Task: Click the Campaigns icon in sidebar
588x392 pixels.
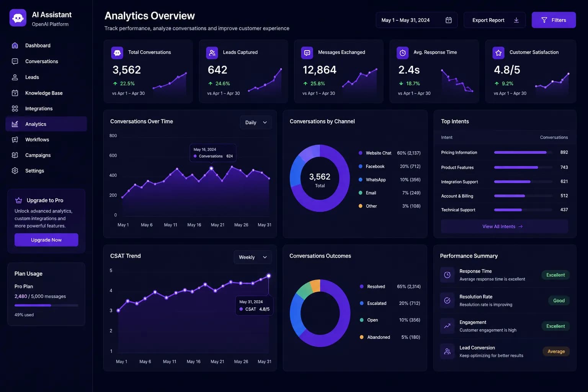Action: 15,155
